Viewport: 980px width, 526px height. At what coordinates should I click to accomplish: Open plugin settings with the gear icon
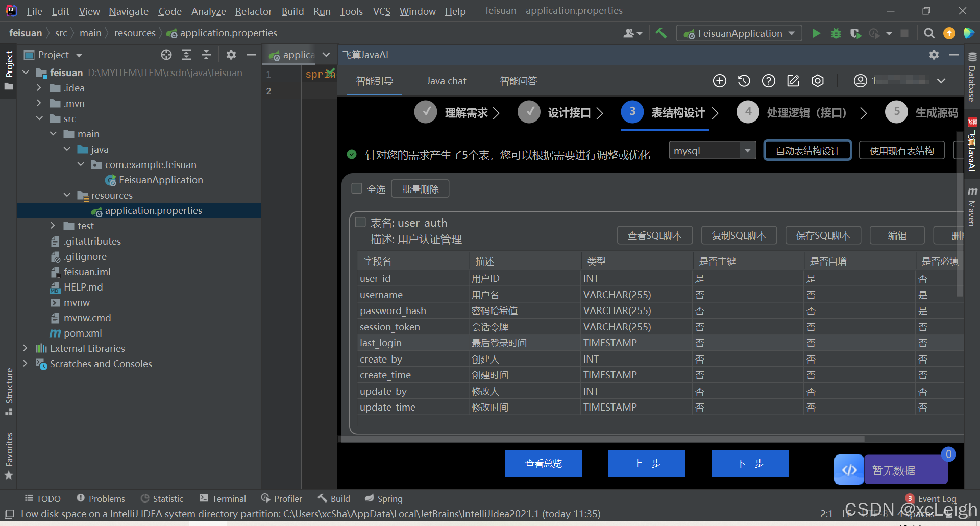click(818, 81)
